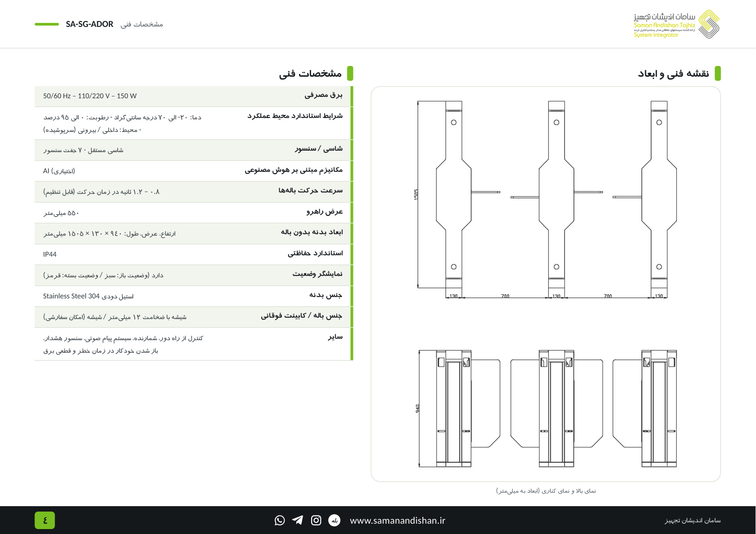
Task: Select the AI (اختیاری) value
Action: pyautogui.click(x=59, y=171)
